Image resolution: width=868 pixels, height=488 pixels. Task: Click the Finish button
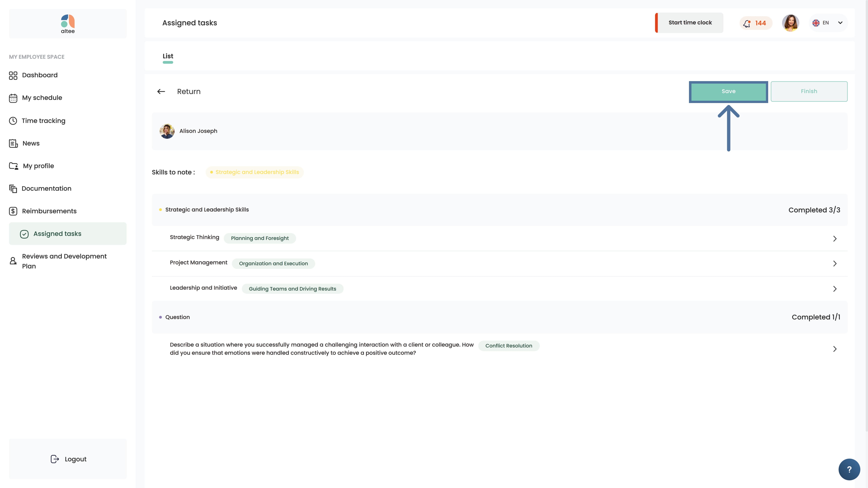point(809,91)
